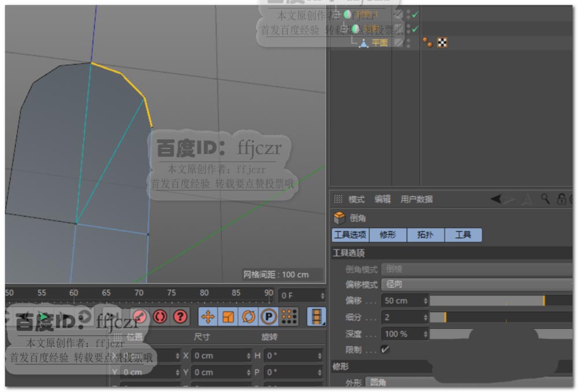Click the 工具选项 section header
The height and width of the screenshot is (392, 578).
pyautogui.click(x=452, y=253)
